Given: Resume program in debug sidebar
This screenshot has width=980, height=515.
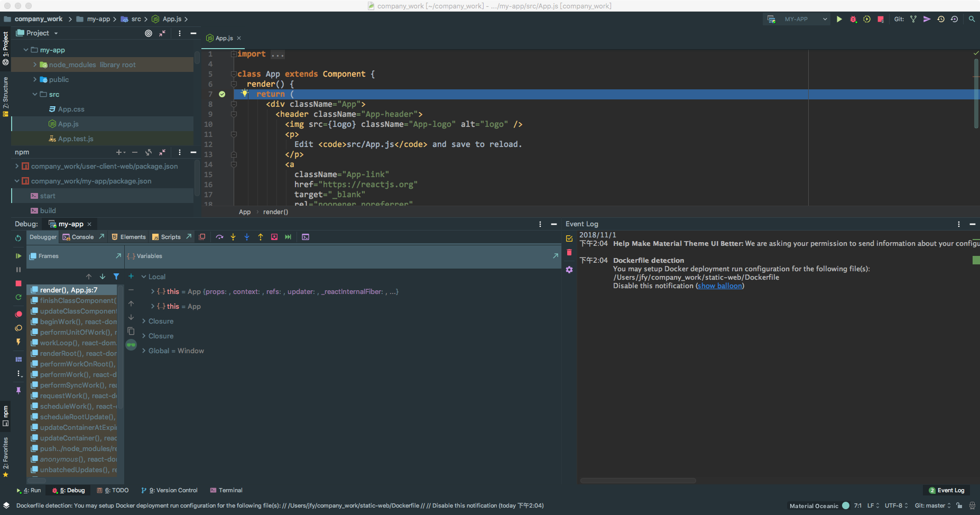Looking at the screenshot, I should pyautogui.click(x=19, y=256).
